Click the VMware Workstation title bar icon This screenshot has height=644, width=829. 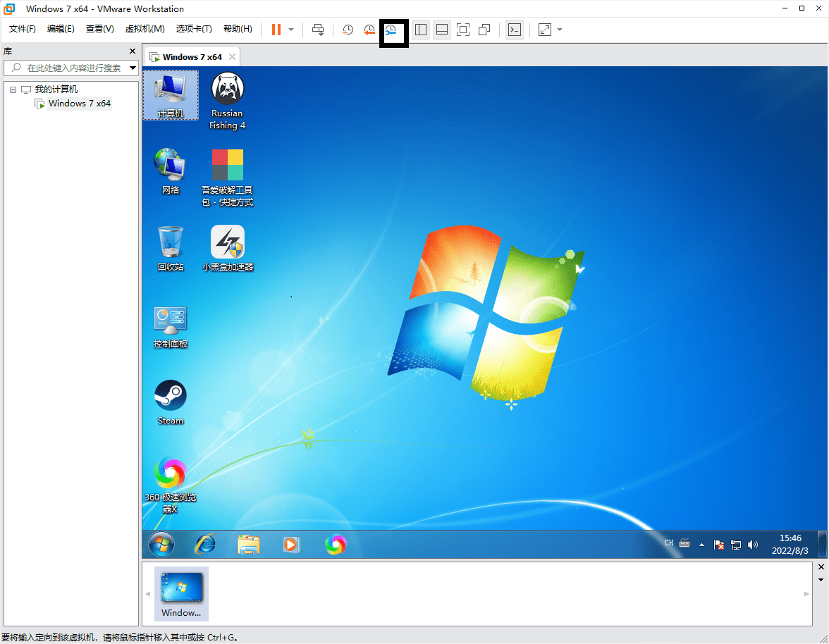pos(9,8)
